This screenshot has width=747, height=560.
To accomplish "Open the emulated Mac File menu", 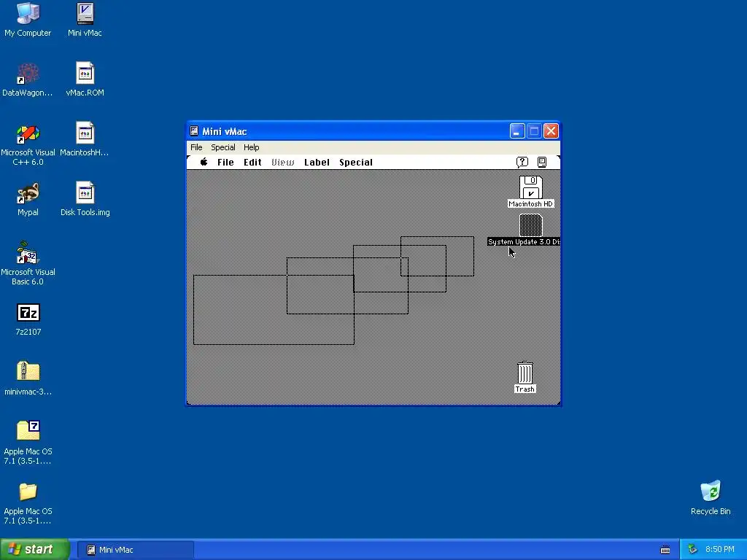I will 225,162.
